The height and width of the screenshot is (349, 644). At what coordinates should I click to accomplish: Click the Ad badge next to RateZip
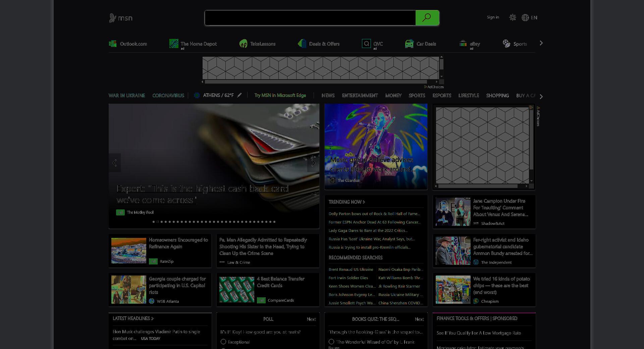(153, 261)
